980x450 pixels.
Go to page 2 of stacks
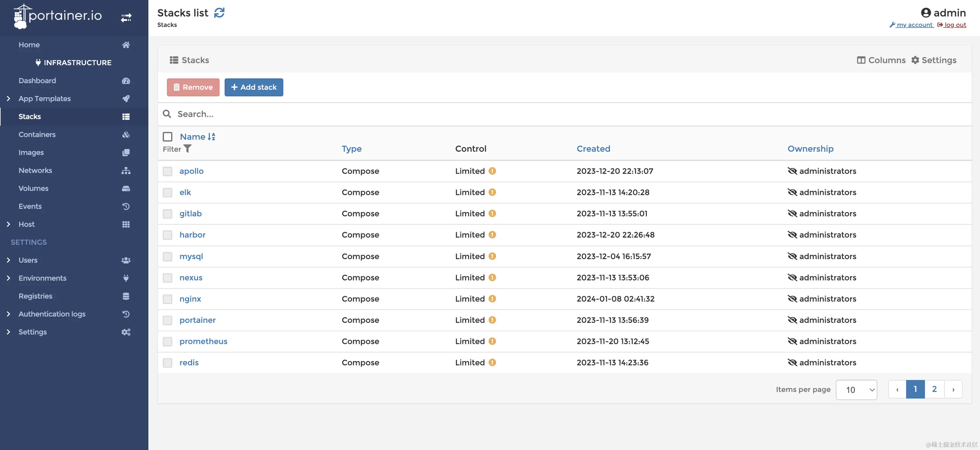(934, 389)
